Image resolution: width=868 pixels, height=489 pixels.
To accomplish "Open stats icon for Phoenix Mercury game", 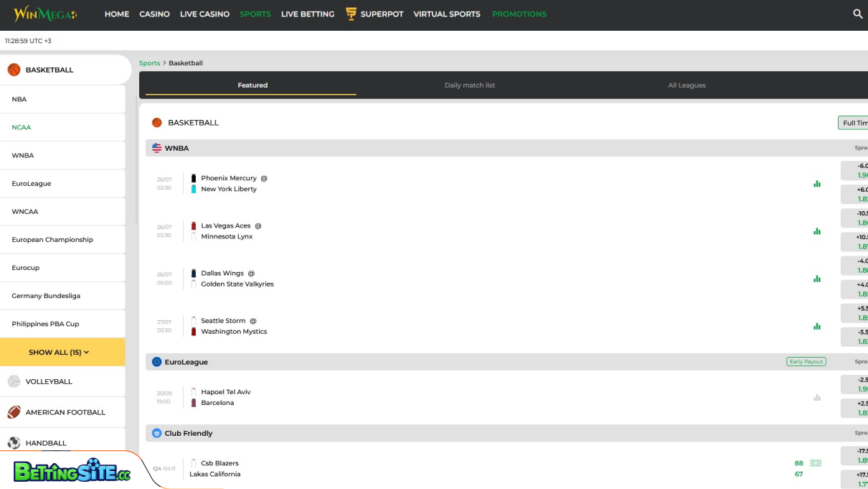I will (816, 184).
